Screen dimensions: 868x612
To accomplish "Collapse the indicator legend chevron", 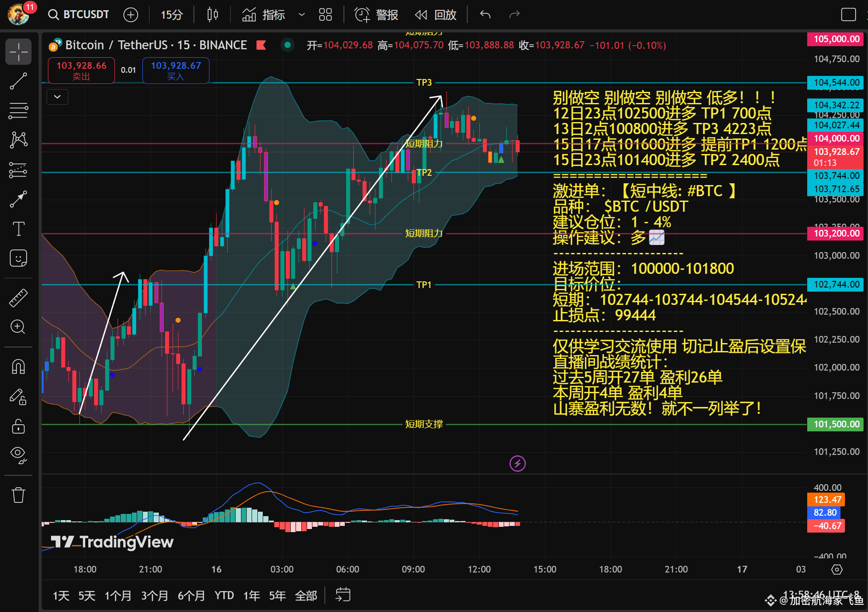I will tap(58, 96).
